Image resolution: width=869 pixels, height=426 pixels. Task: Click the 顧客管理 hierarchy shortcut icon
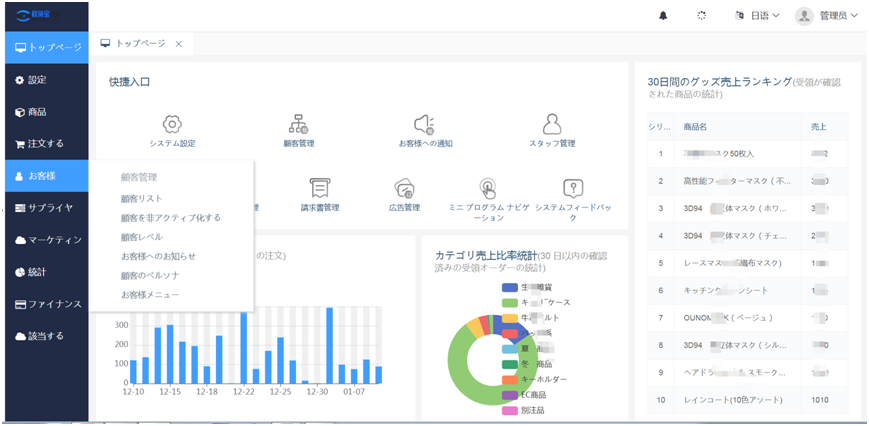pos(298,124)
